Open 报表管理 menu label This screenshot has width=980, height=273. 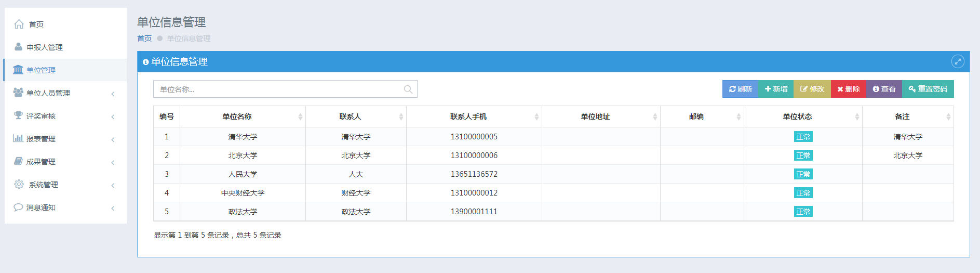pyautogui.click(x=41, y=139)
